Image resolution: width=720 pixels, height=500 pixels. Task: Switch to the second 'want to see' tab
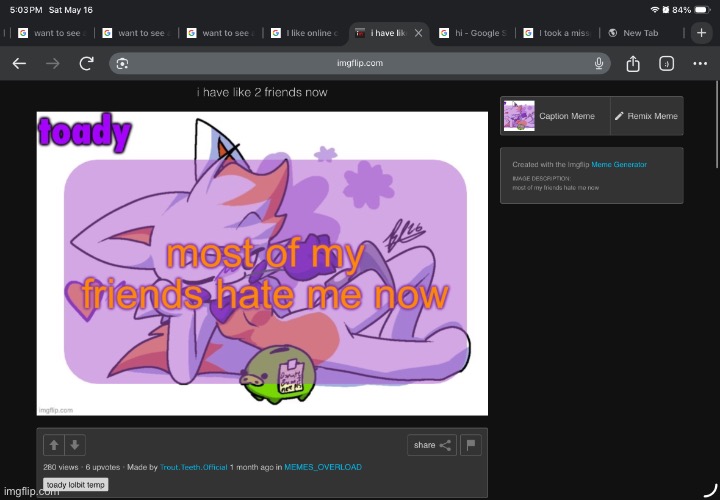[x=137, y=33]
